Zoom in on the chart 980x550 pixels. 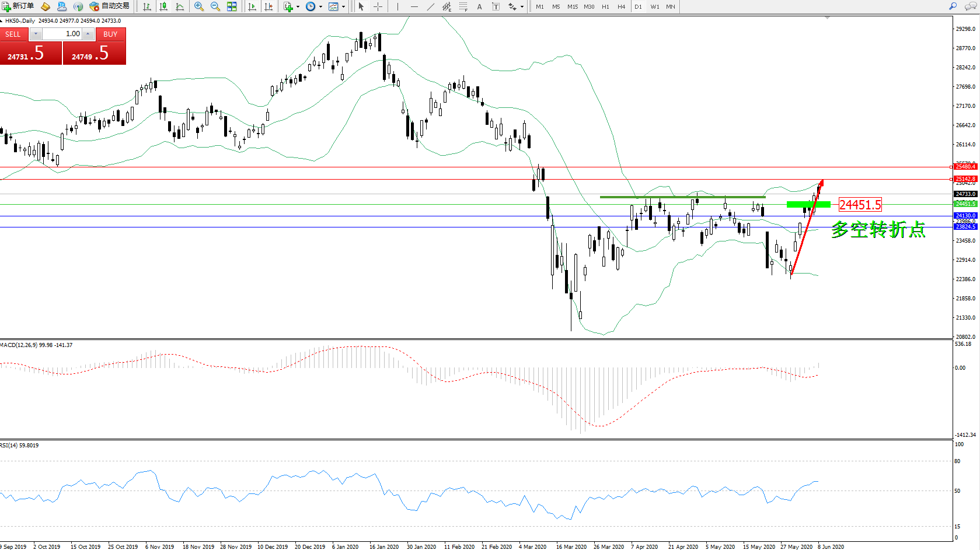point(199,6)
